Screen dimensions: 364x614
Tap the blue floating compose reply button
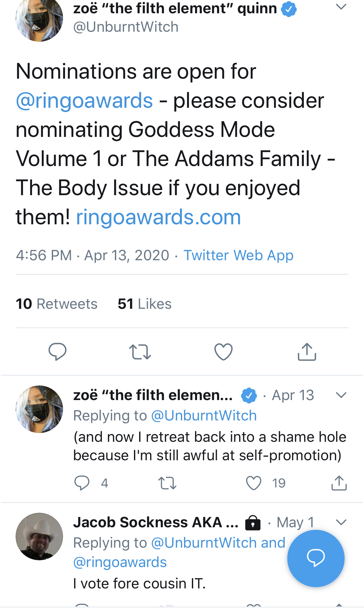[x=316, y=558]
